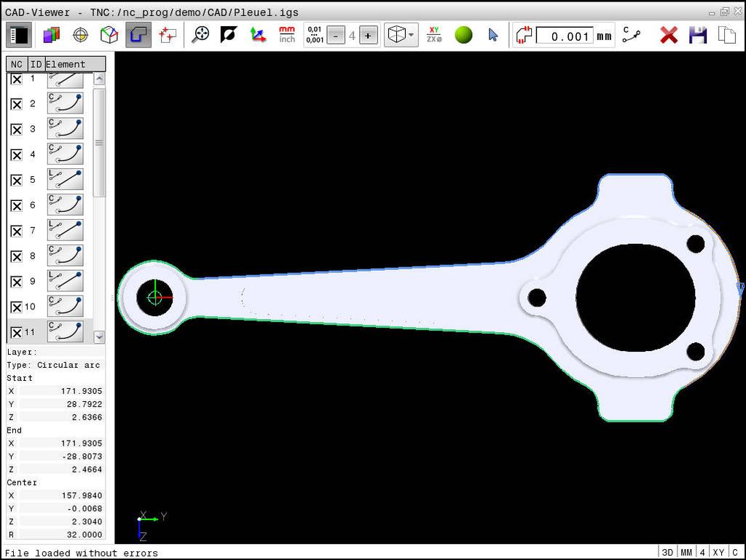Toggle the XY / ZX turning mode icon

[434, 35]
